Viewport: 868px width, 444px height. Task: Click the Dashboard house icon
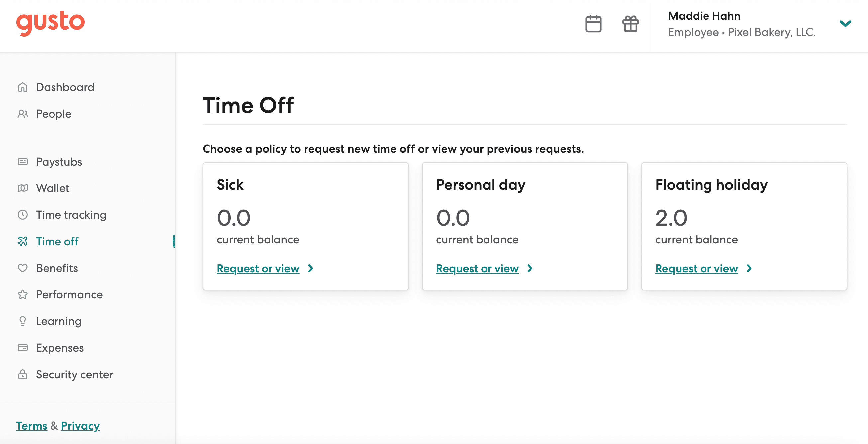click(x=23, y=87)
